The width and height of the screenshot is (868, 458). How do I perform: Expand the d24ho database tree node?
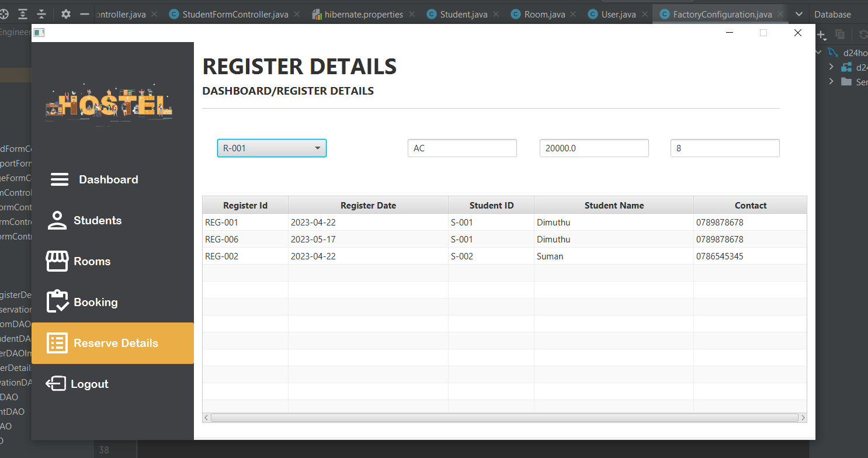[818, 52]
